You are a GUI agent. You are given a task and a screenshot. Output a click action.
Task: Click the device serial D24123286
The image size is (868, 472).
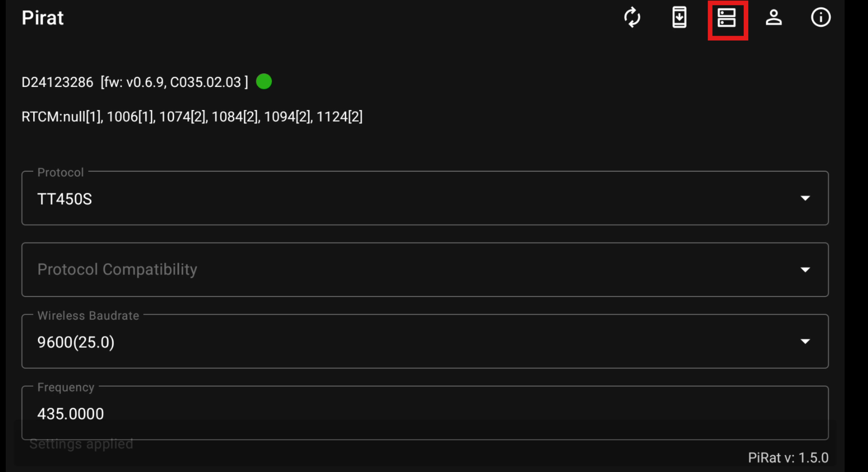click(x=57, y=82)
